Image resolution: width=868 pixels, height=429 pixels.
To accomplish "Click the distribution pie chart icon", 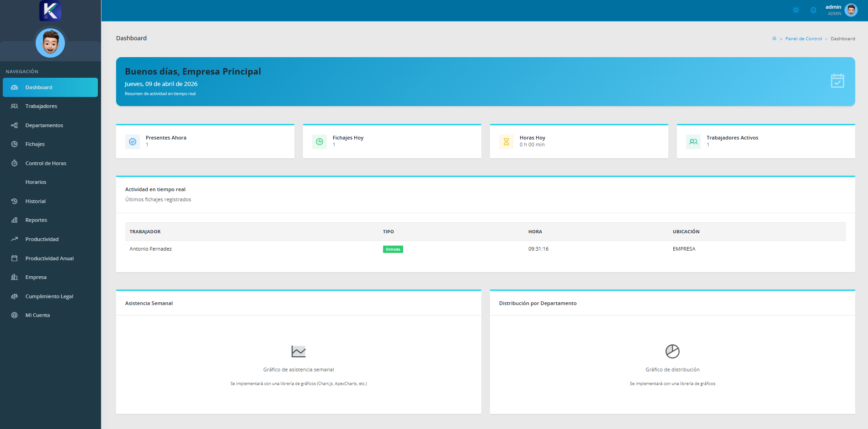I will click(672, 351).
